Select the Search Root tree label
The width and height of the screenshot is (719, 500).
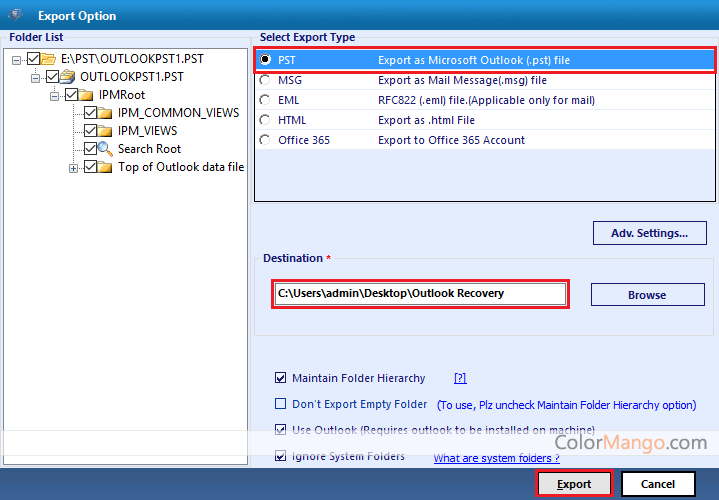point(149,149)
